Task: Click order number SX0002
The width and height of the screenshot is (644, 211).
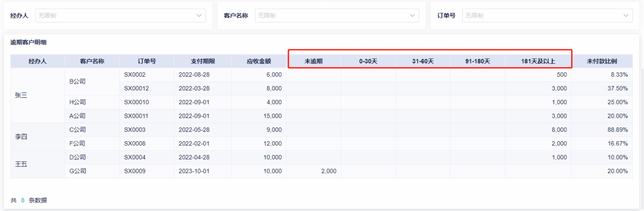Action: pyautogui.click(x=135, y=75)
